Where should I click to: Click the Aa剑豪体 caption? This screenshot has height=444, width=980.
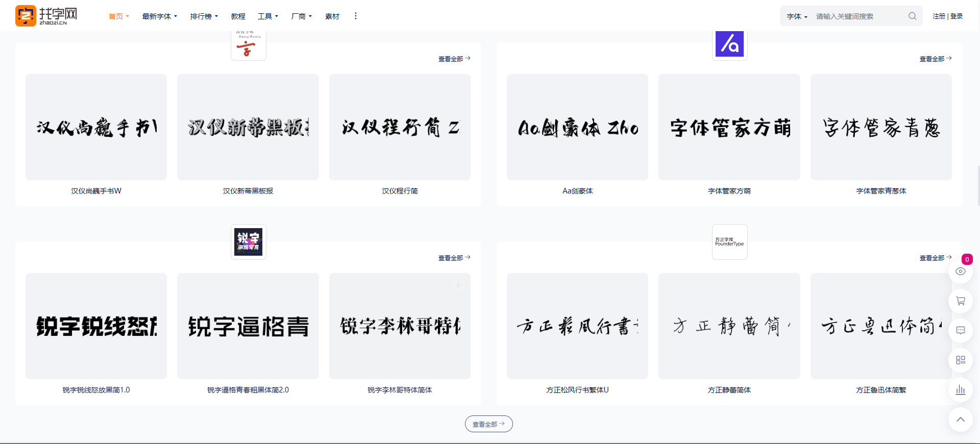pos(578,191)
